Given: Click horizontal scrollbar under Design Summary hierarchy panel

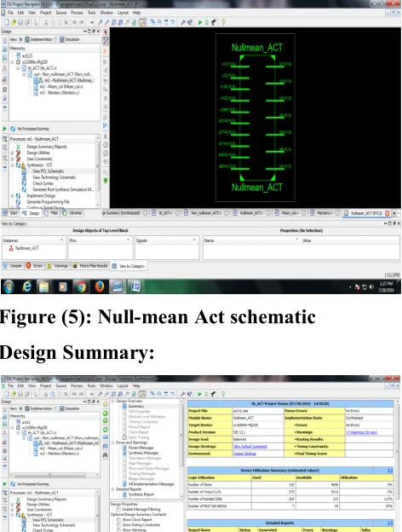Looking at the screenshot, I should [55, 475].
